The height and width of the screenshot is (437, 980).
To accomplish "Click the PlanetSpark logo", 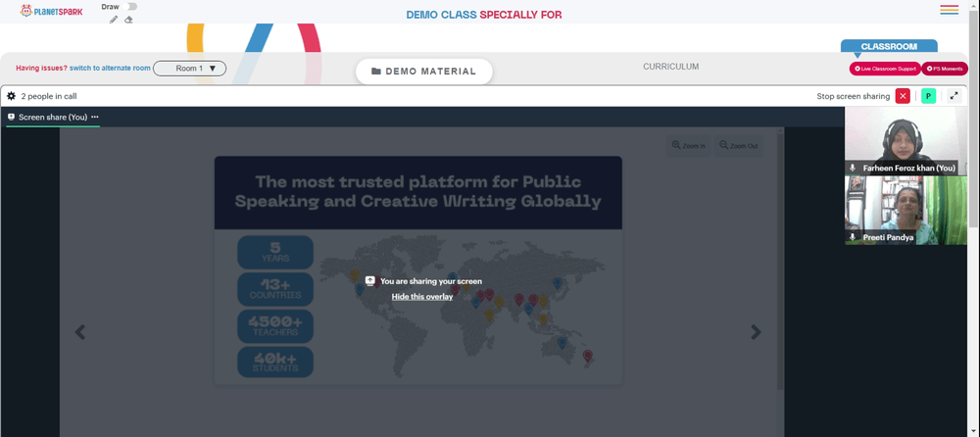I will coord(51,11).
